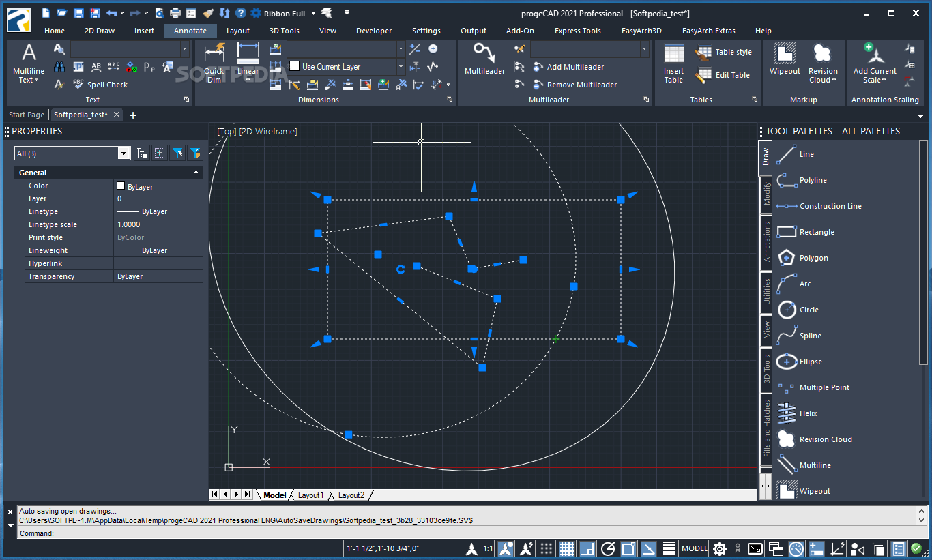This screenshot has height=560, width=932.
Task: Click the white swatch beside Use Current Layer
Action: coord(294,66)
